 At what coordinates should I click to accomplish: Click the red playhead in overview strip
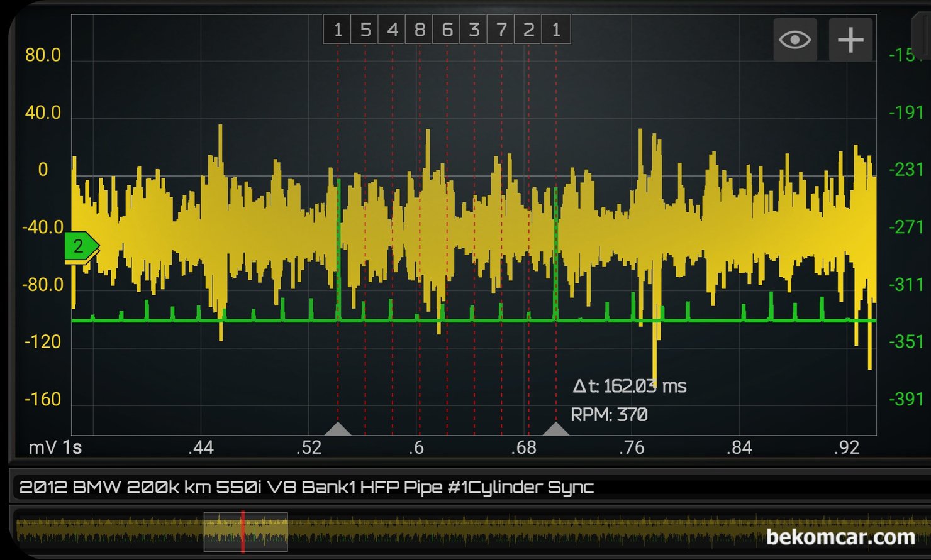point(243,532)
